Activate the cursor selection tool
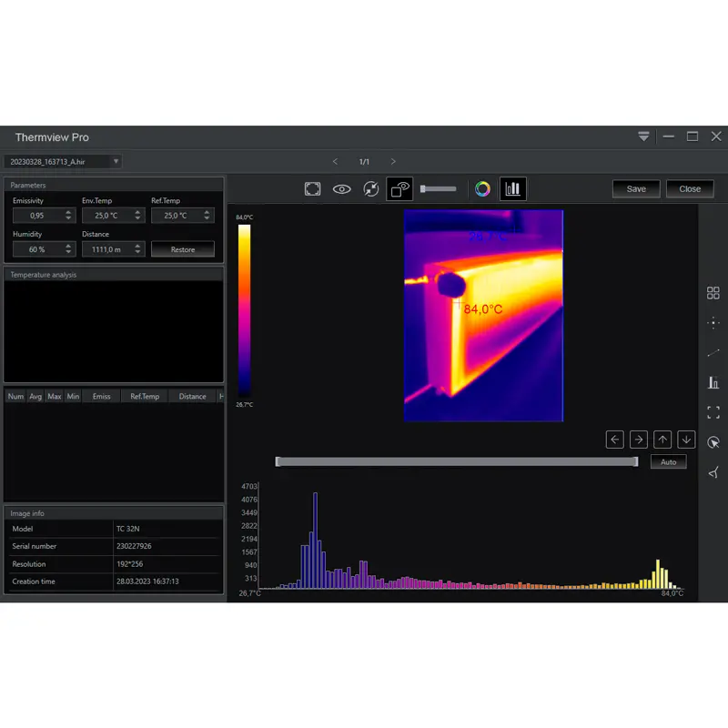 [713, 442]
